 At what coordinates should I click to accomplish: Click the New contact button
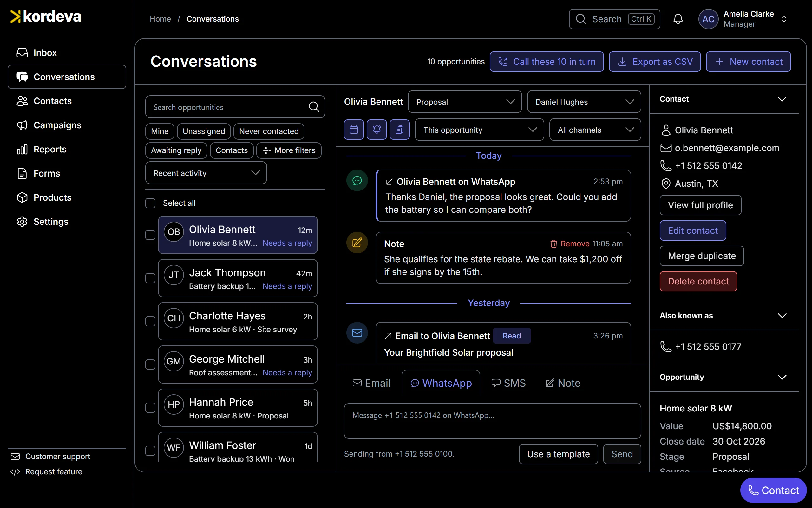point(748,62)
